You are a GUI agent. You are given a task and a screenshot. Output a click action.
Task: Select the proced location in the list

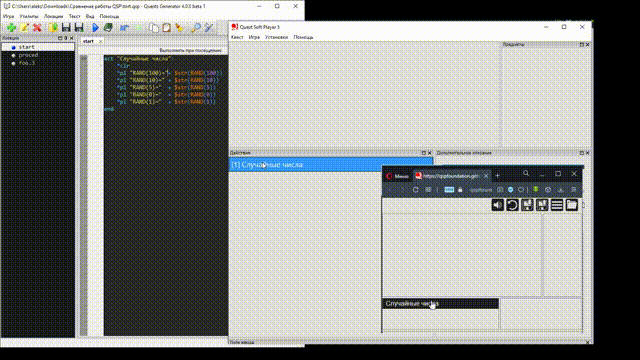pos(38,55)
